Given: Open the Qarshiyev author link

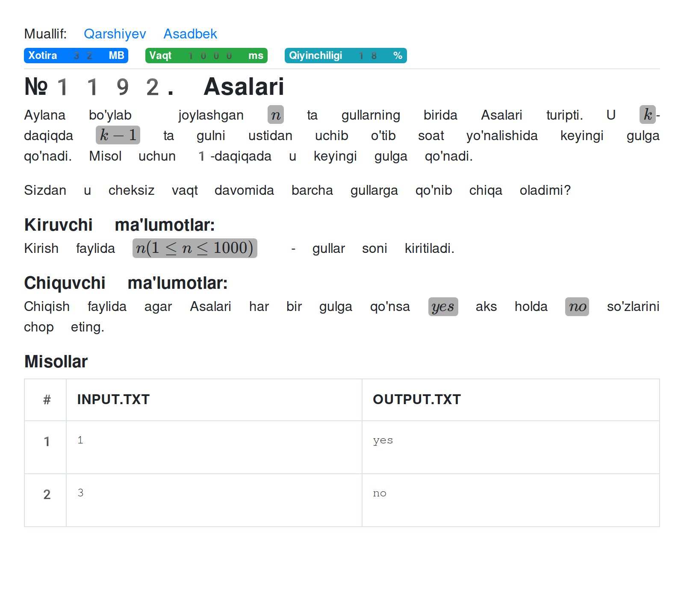Looking at the screenshot, I should (115, 34).
